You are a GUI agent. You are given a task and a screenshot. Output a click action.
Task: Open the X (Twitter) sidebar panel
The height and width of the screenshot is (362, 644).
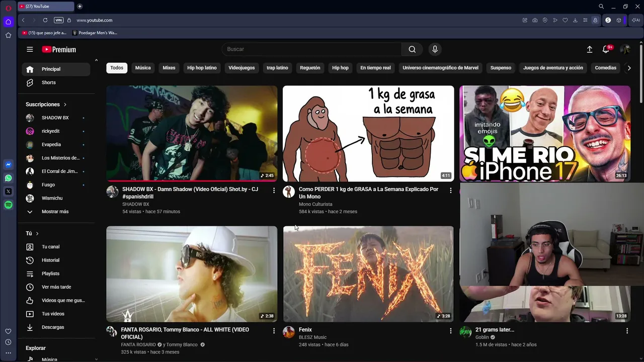click(9, 192)
